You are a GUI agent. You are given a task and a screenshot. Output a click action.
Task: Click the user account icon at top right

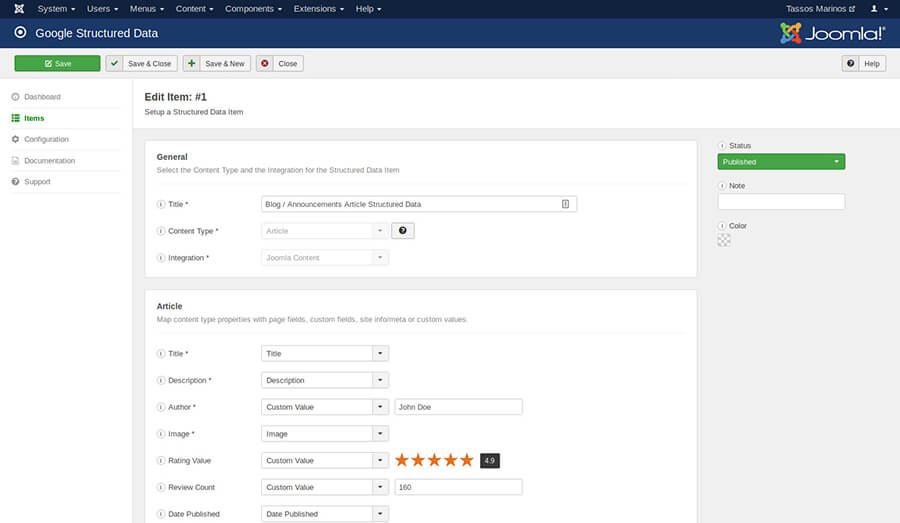pyautogui.click(x=876, y=9)
